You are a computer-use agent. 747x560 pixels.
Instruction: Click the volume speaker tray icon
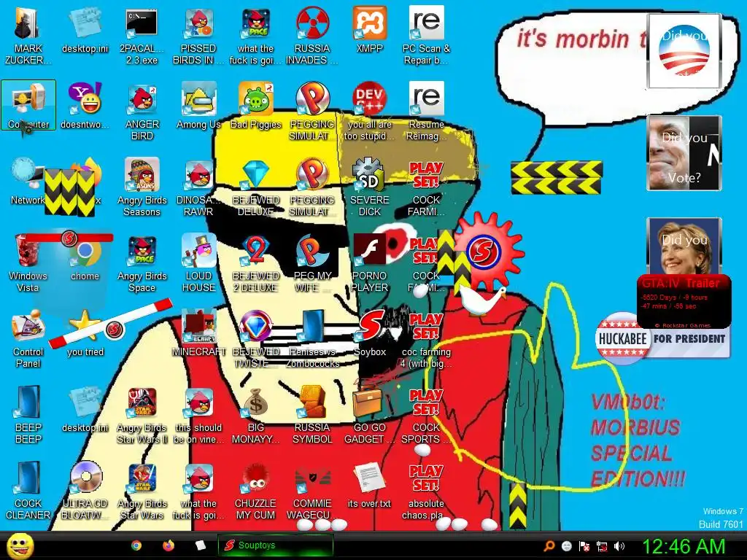619,546
